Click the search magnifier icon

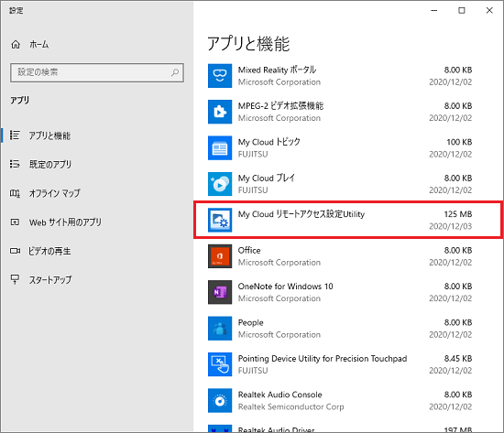click(x=175, y=72)
